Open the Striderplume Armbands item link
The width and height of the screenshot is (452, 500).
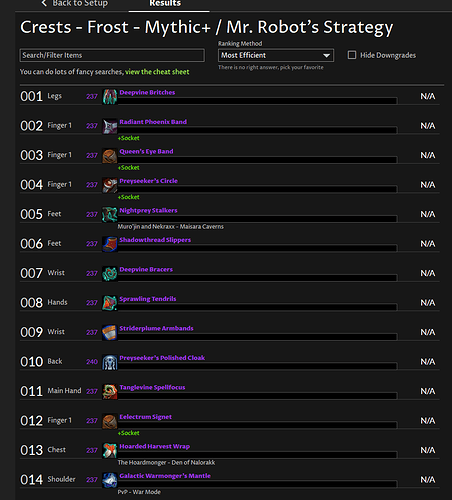pos(156,328)
